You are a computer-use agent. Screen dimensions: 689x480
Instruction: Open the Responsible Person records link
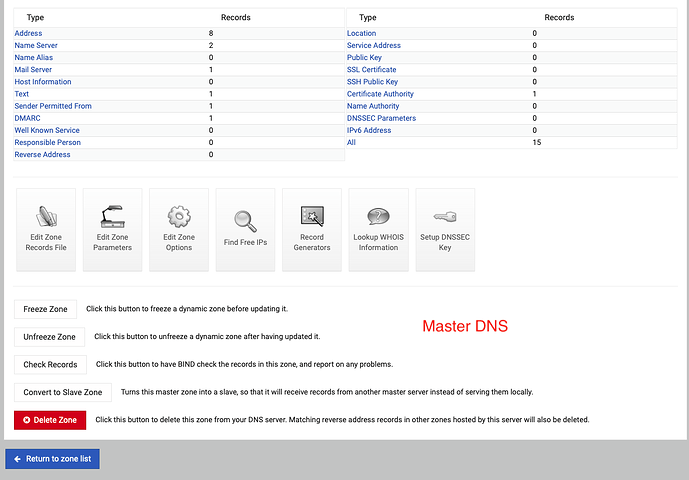(x=47, y=142)
